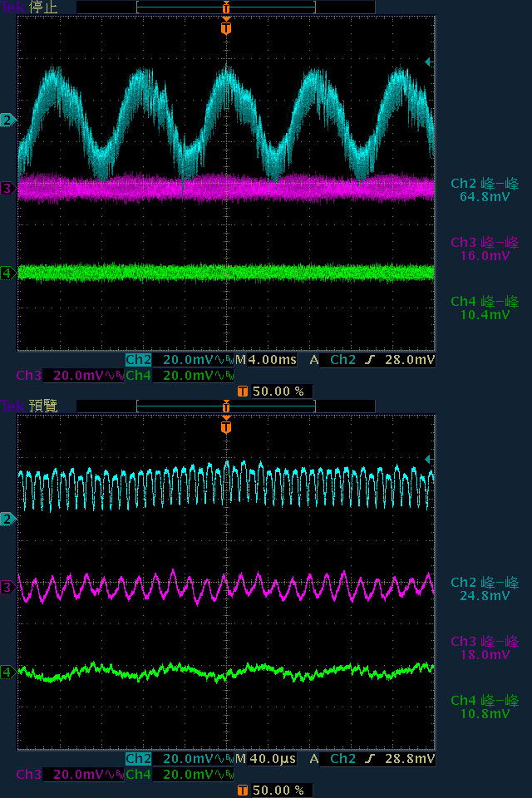Click the Tek logo in top capture
The width and height of the screenshot is (532, 798).
[x=13, y=7]
